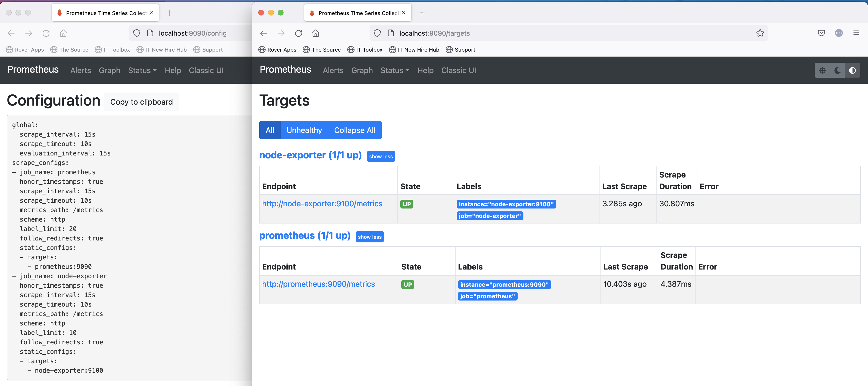The image size is (868, 386).
Task: Open Graph in targets window navbar
Action: [x=362, y=70]
